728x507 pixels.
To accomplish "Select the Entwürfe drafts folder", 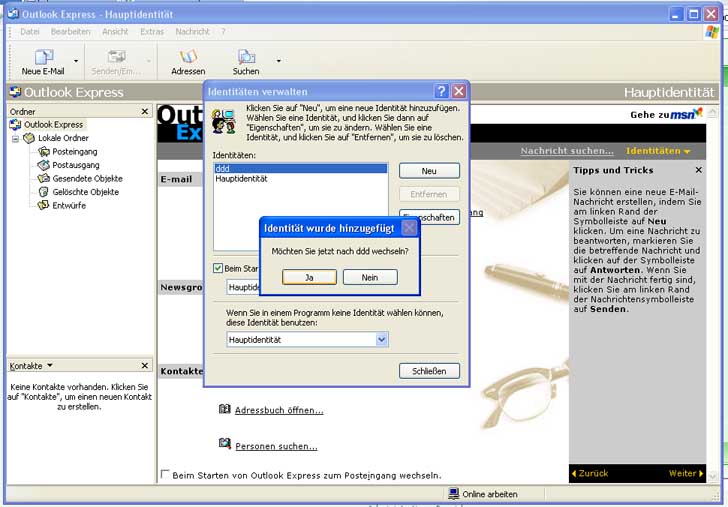I will (44, 205).
